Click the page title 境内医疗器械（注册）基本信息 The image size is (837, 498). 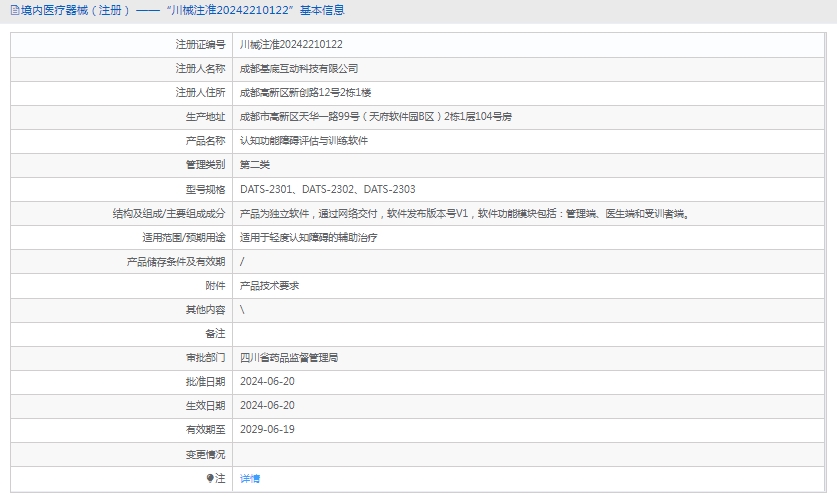180,10
